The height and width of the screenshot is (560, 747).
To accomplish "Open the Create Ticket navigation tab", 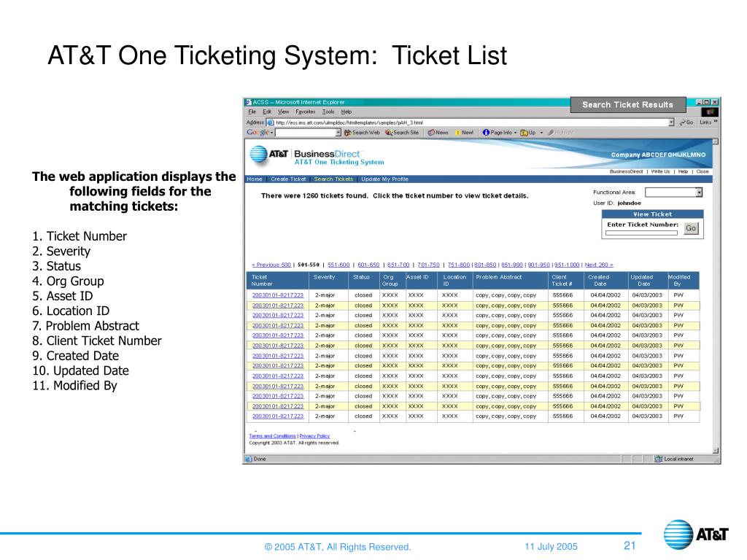I will point(288,179).
